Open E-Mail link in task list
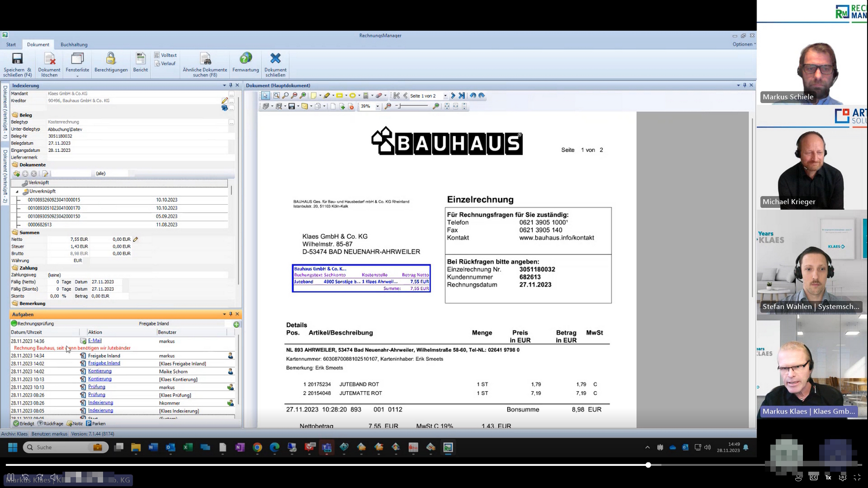 95,341
